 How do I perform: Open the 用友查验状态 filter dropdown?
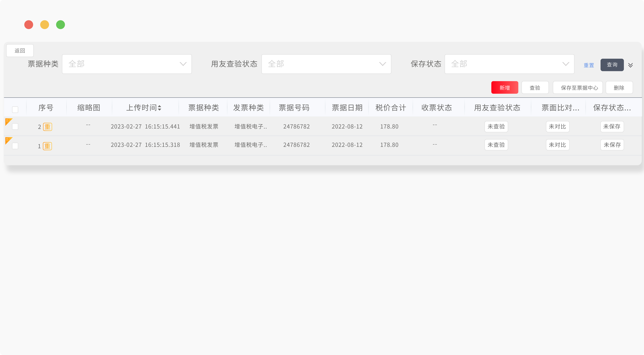tap(326, 64)
